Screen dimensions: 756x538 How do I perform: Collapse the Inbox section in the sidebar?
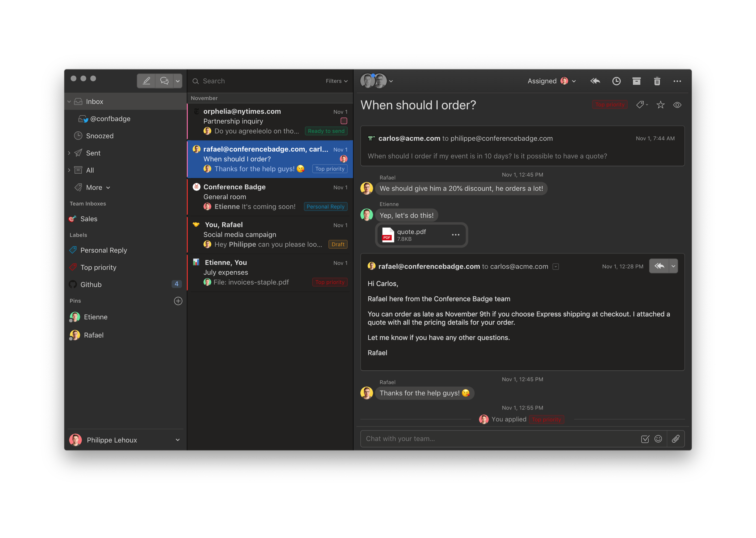tap(69, 101)
